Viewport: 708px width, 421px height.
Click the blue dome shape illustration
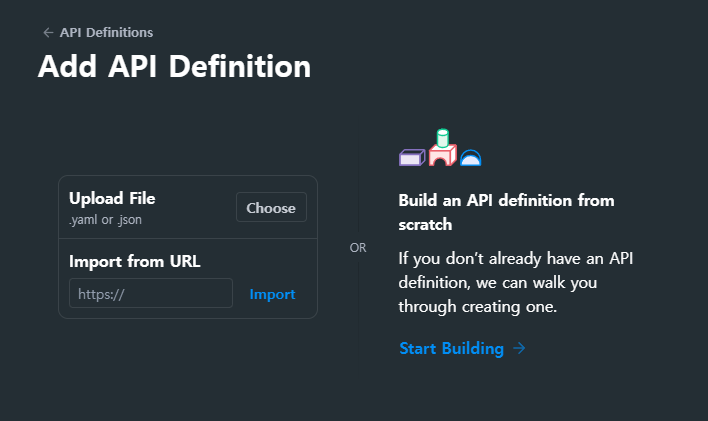471,157
